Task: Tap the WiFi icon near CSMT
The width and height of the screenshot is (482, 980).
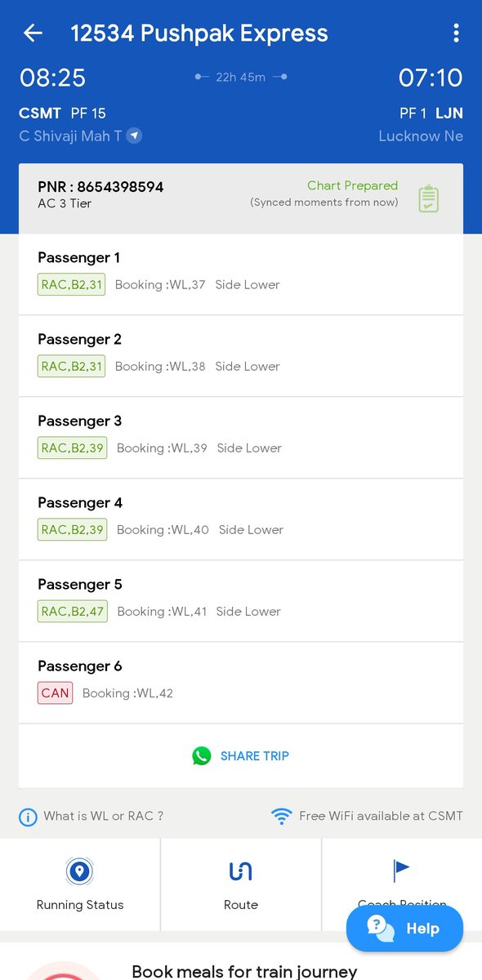Action: pyautogui.click(x=282, y=816)
